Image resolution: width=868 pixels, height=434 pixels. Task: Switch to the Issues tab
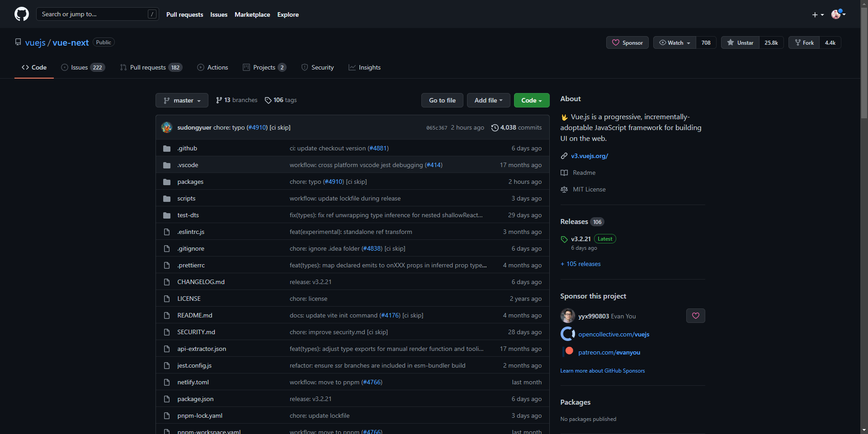pyautogui.click(x=83, y=67)
